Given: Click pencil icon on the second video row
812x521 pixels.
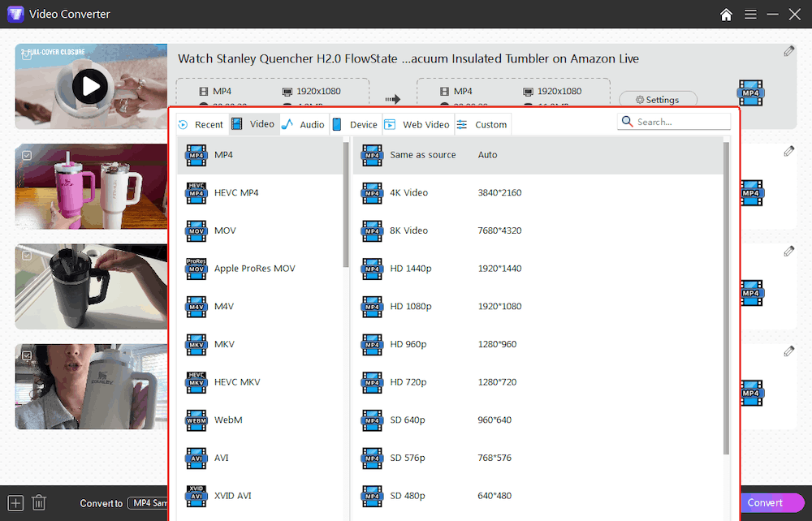Looking at the screenshot, I should click(788, 151).
